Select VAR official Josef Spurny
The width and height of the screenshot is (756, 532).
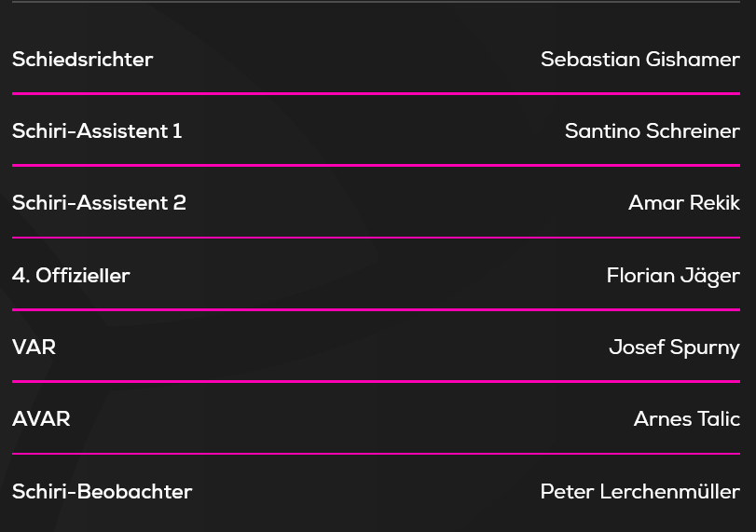674,348
